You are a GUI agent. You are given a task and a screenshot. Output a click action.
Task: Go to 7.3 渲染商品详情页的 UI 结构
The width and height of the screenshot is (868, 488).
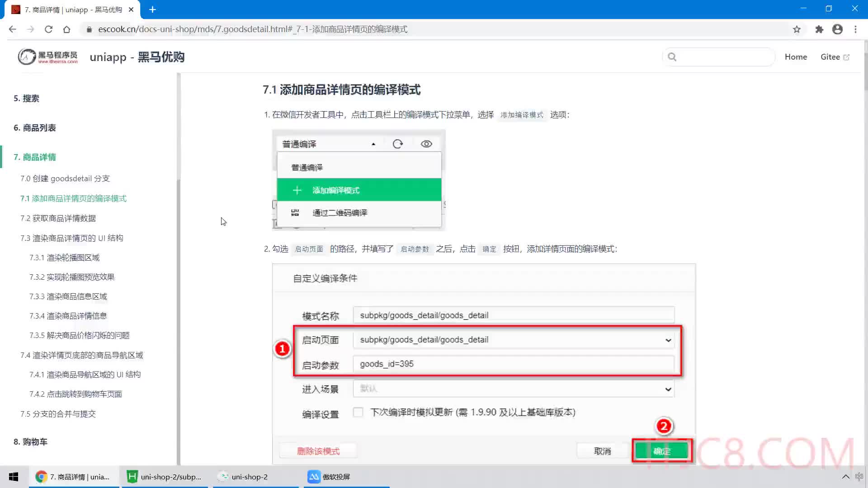(72, 238)
